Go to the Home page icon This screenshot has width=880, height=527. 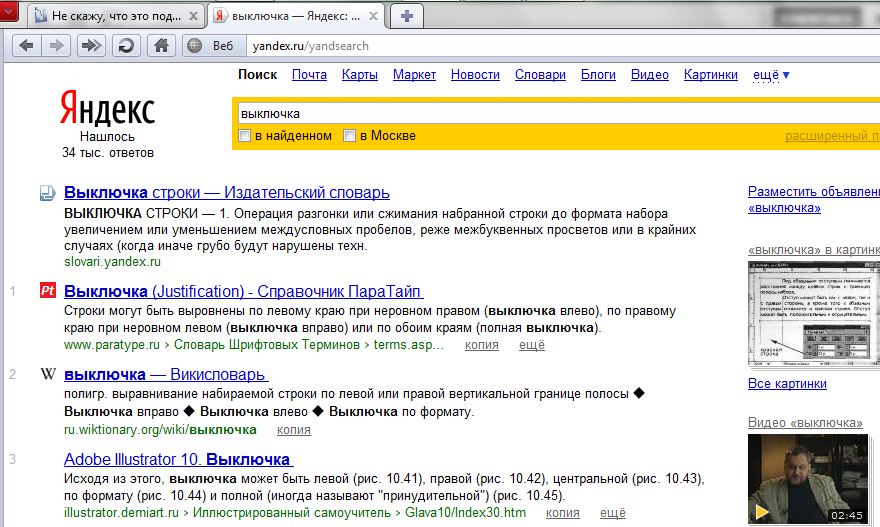[161, 45]
